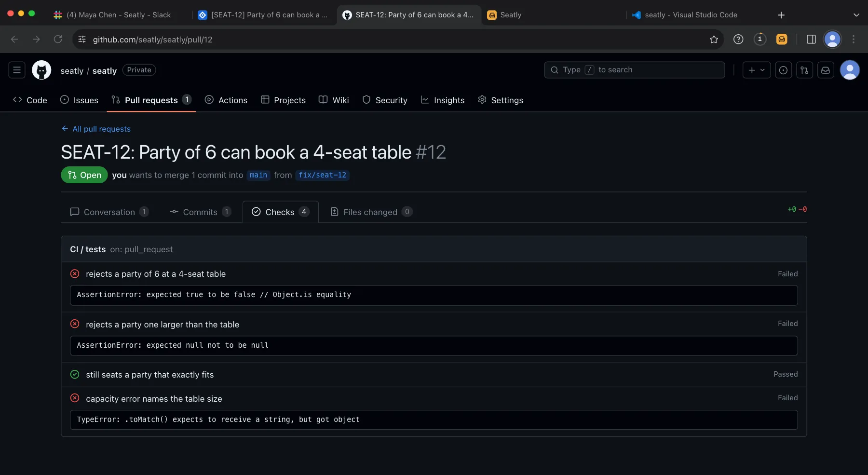Open the Insights tab
The height and width of the screenshot is (475, 868).
point(443,100)
